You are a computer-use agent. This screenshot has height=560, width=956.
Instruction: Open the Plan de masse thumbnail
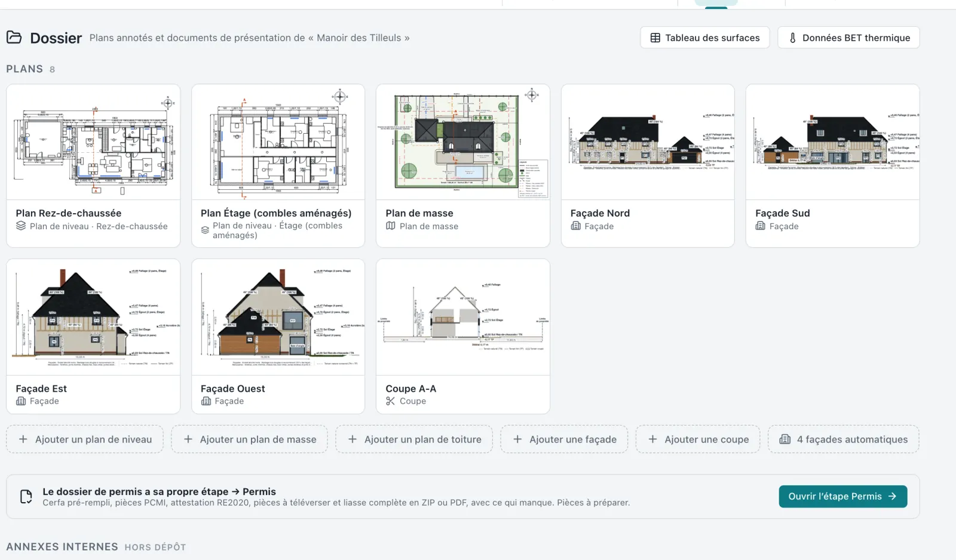[x=463, y=142]
